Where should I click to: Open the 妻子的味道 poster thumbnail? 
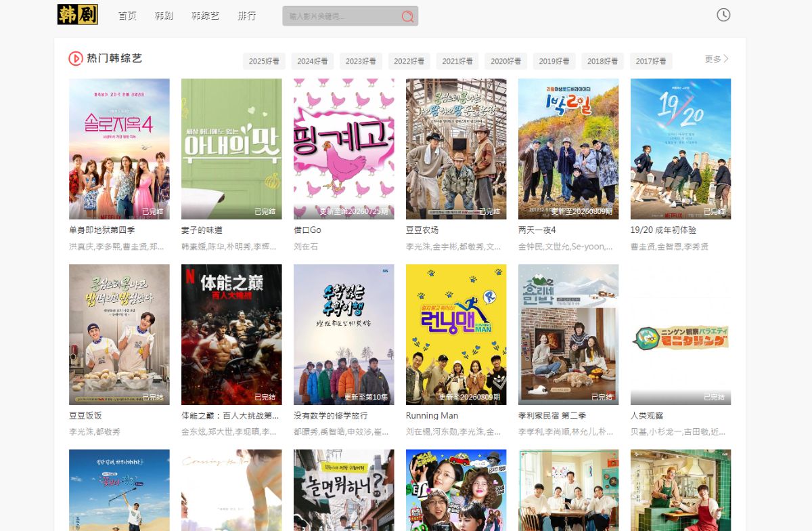pyautogui.click(x=231, y=148)
